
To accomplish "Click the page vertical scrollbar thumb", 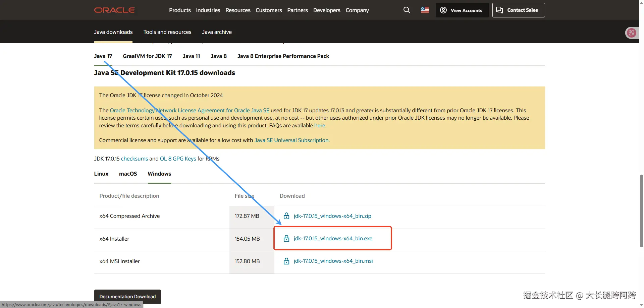I will pos(641,211).
